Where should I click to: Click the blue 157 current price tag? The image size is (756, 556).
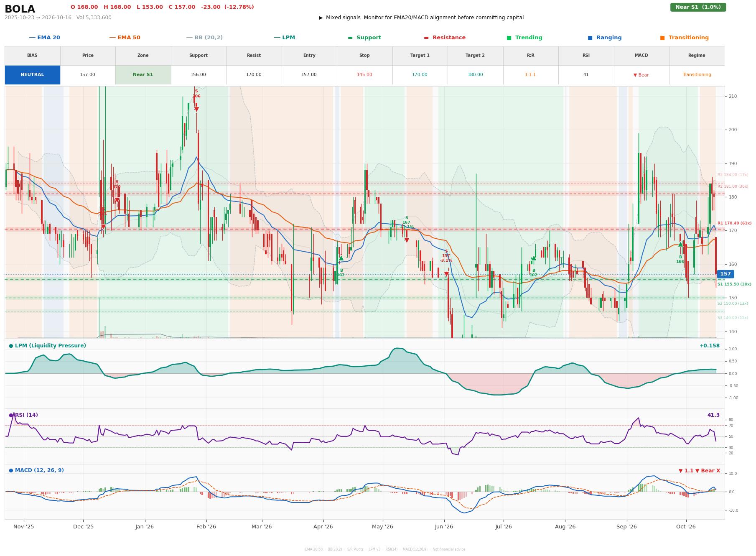pos(725,274)
